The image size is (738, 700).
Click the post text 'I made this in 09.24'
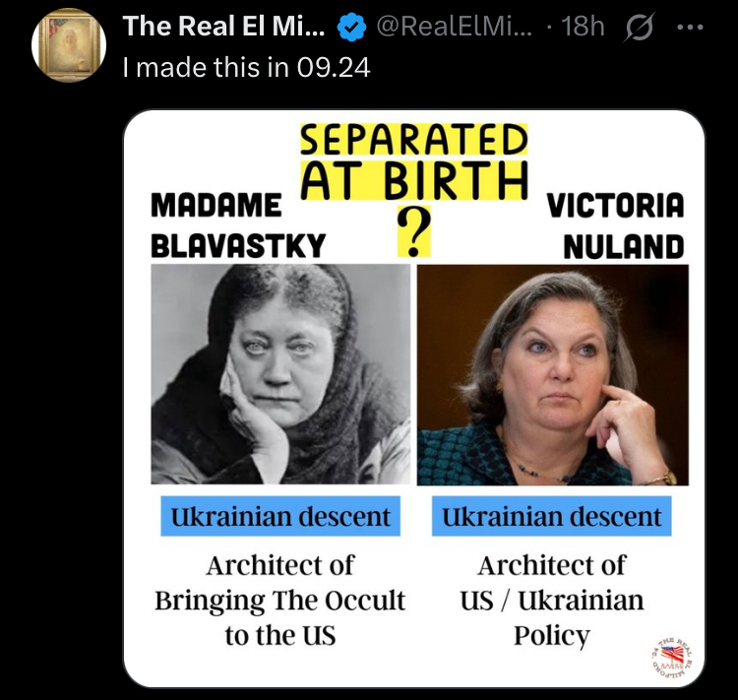click(x=247, y=67)
